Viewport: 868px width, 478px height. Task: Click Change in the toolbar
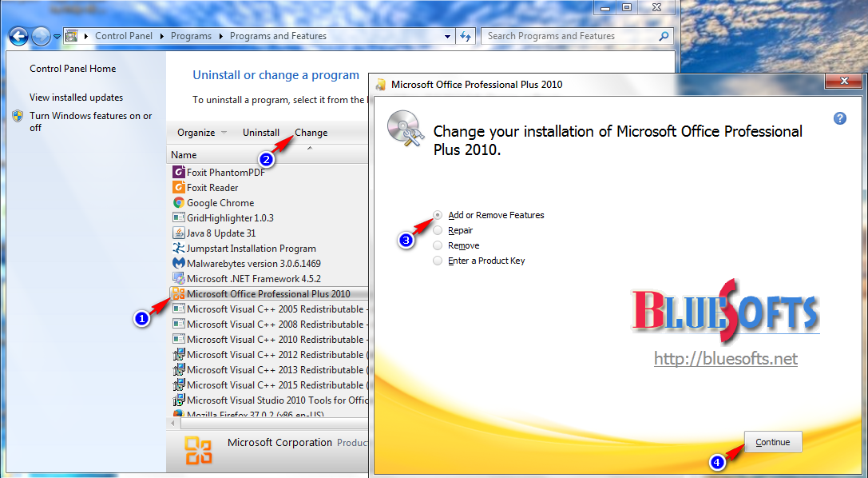(x=311, y=133)
